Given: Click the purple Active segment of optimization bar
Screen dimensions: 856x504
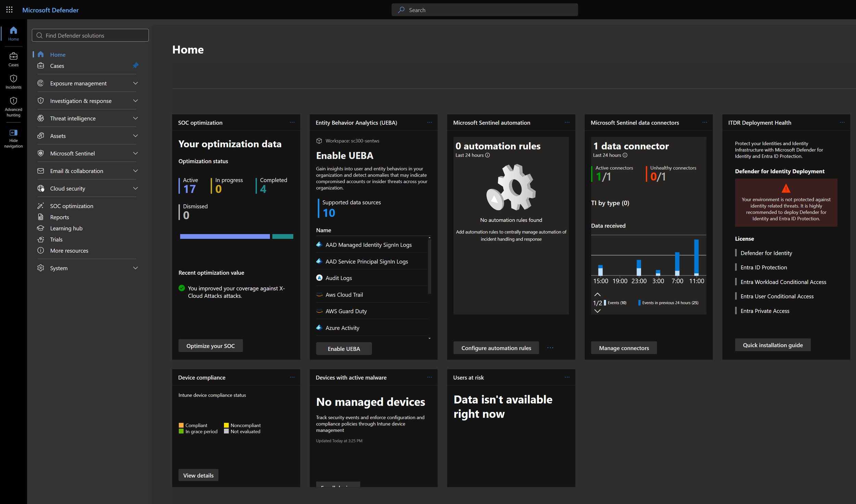Looking at the screenshot, I should [225, 236].
